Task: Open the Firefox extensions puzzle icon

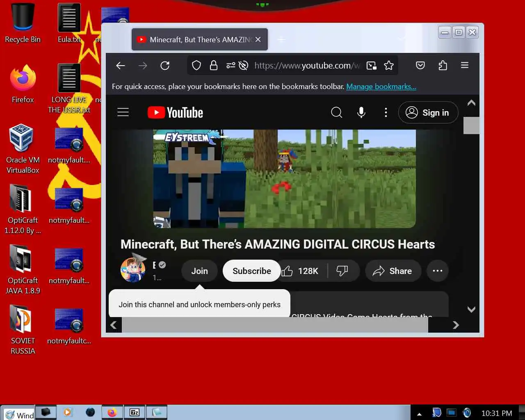Action: coord(443,65)
